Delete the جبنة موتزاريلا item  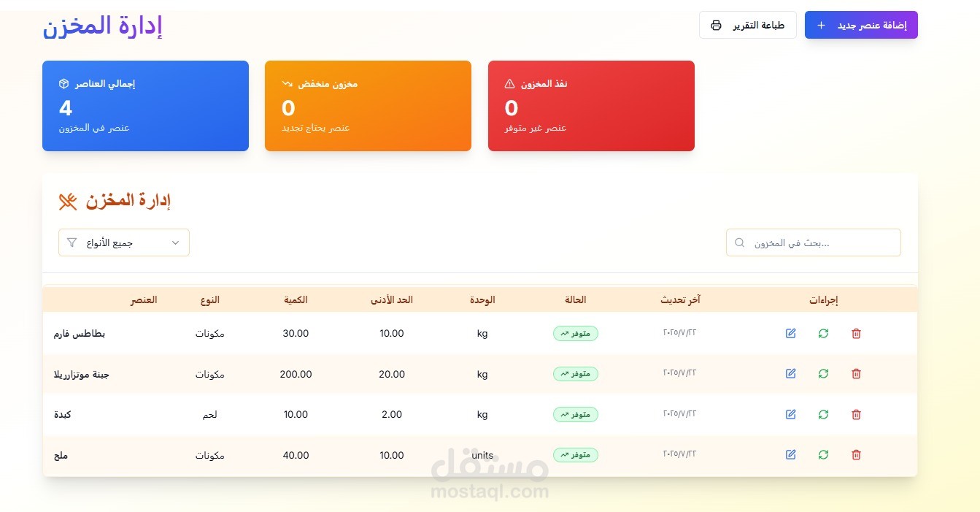[856, 373]
